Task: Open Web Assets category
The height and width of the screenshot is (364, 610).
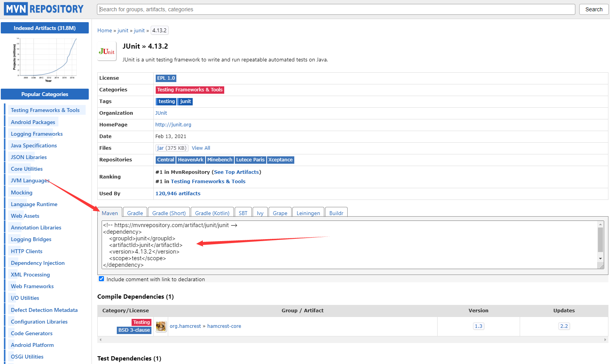Action: click(x=25, y=216)
